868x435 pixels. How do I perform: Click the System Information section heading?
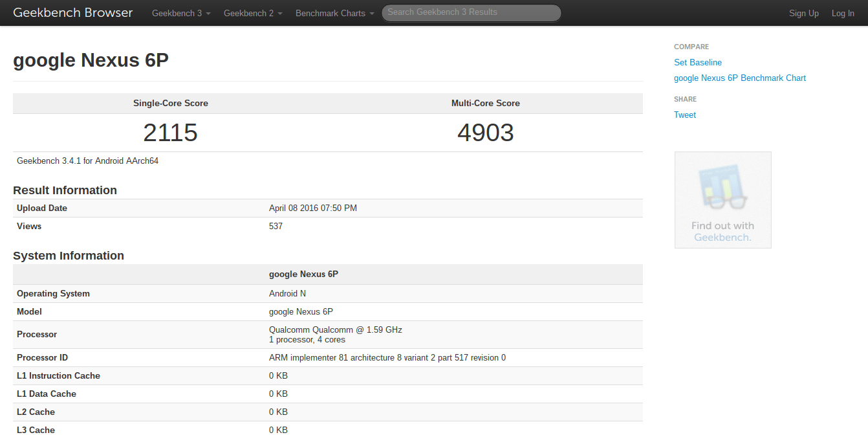(69, 256)
